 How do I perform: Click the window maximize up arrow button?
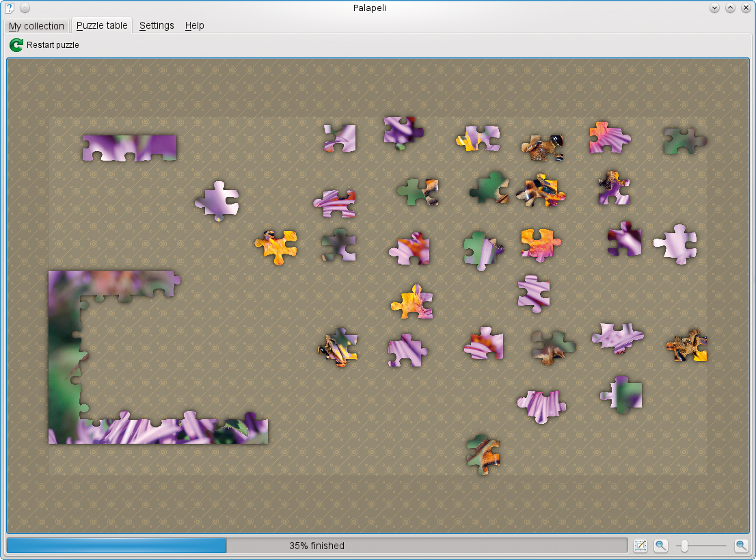pos(731,8)
